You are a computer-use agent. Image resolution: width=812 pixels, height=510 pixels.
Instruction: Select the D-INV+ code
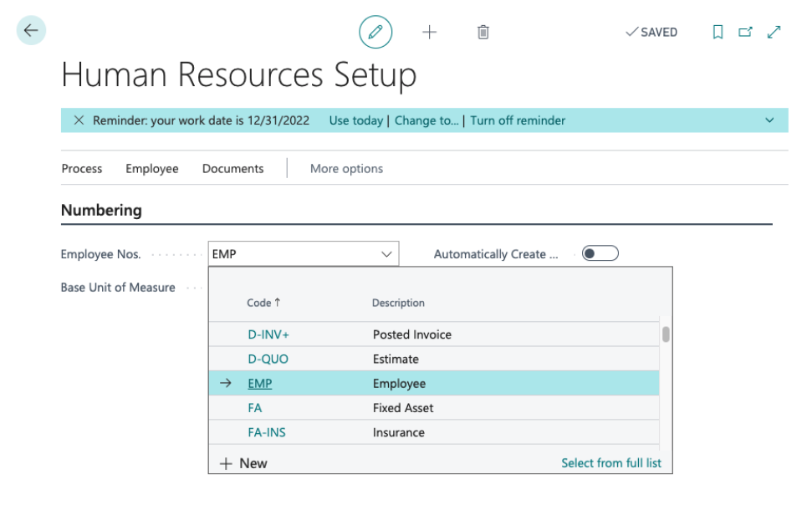coord(268,334)
